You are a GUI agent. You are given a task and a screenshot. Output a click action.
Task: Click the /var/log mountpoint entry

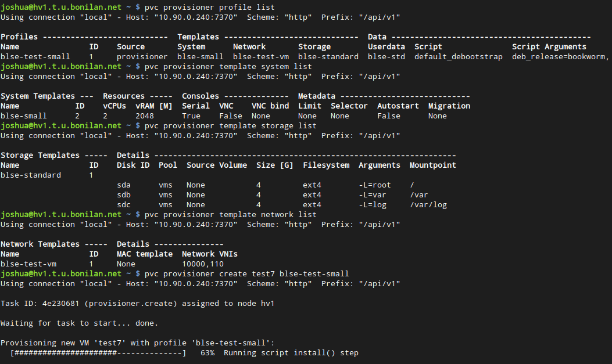pyautogui.click(x=428, y=205)
